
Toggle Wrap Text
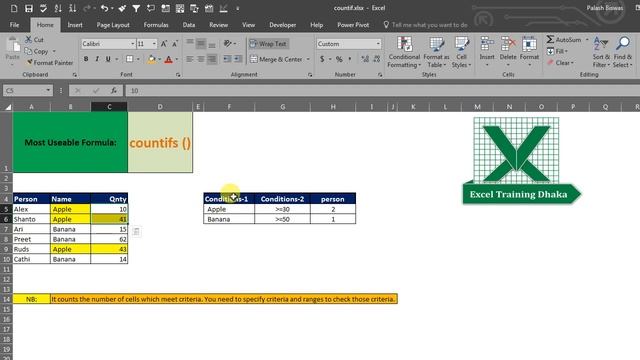coord(268,44)
